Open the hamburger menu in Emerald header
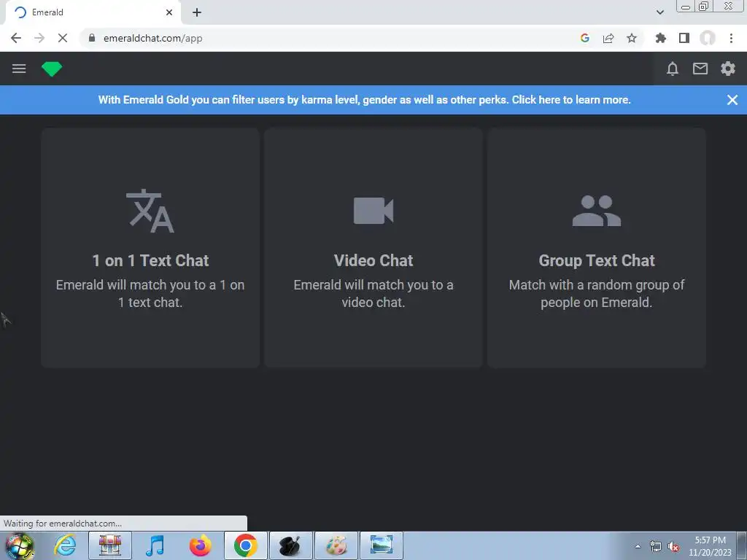747x560 pixels. tap(19, 69)
